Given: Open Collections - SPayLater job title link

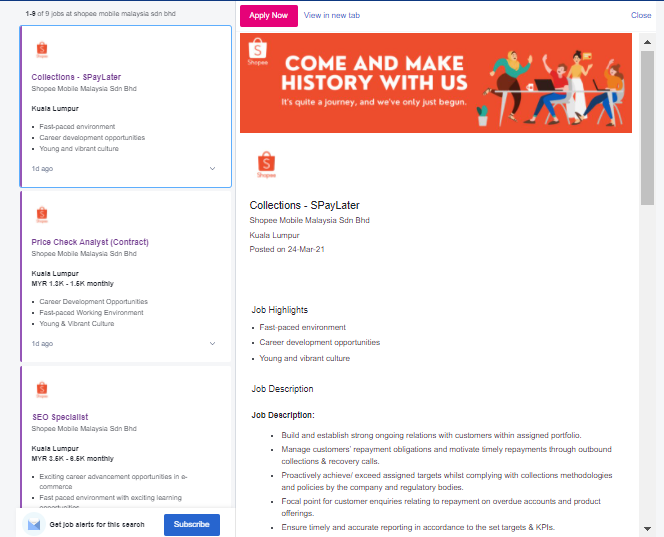Looking at the screenshot, I should click(x=76, y=77).
